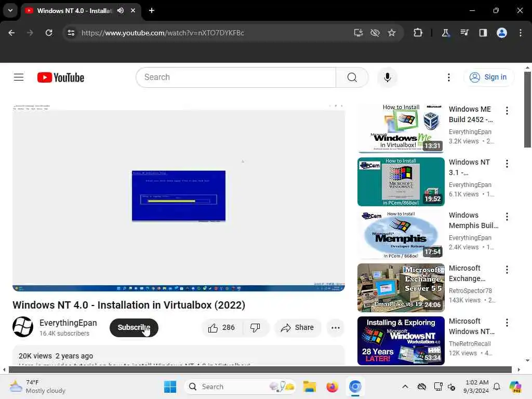Viewport: 532px width, 399px height.
Task: Open the clock showing 1:02 AM
Action: point(476,387)
